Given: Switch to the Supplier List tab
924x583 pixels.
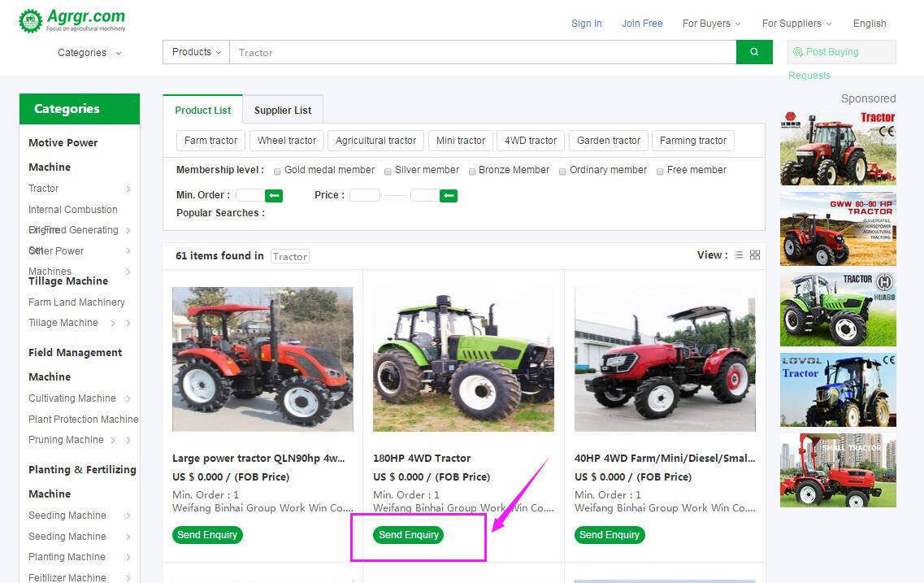Looking at the screenshot, I should pos(283,111).
